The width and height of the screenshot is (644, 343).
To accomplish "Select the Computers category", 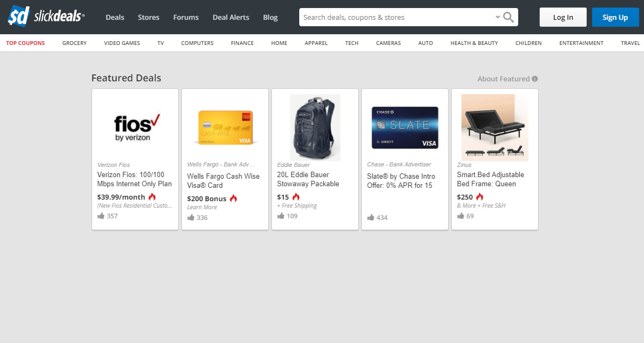I will (197, 43).
